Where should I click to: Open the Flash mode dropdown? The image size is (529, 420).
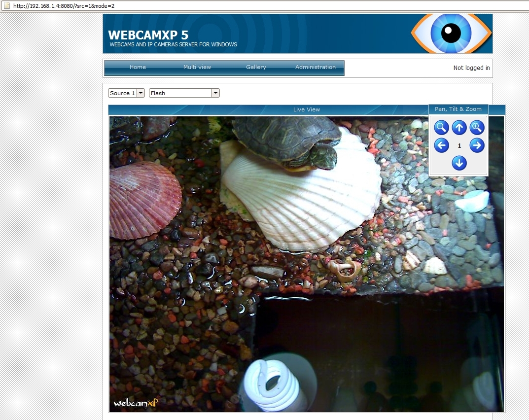pyautogui.click(x=184, y=93)
